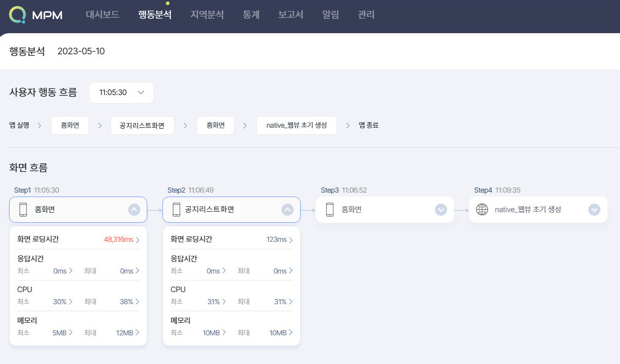Open Step2 123ms loading time detail
The width and height of the screenshot is (620, 364).
click(279, 239)
